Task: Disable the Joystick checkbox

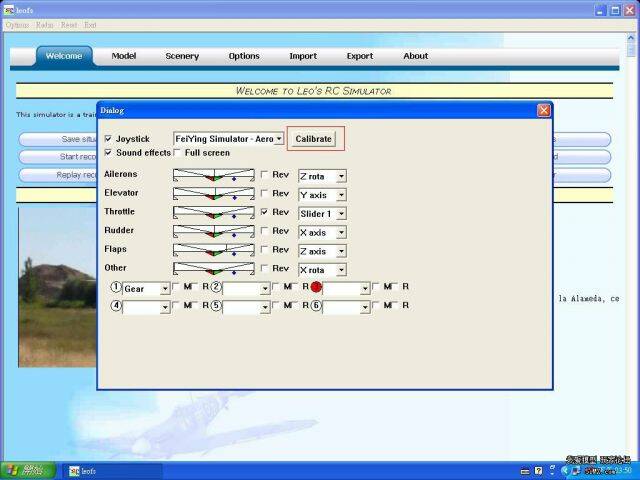Action: [108, 139]
